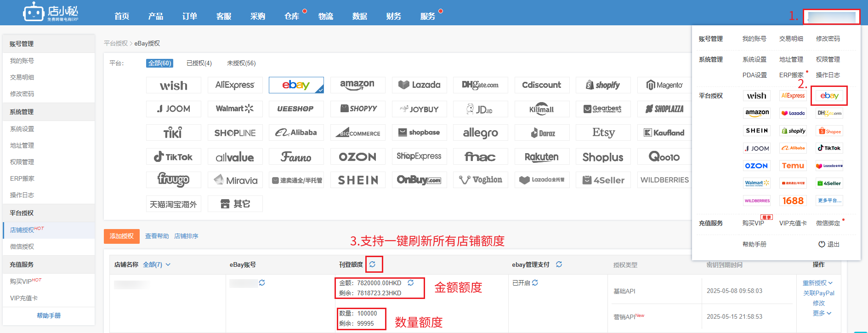Open the 订单 top menu
868x333 pixels.
[x=190, y=16]
